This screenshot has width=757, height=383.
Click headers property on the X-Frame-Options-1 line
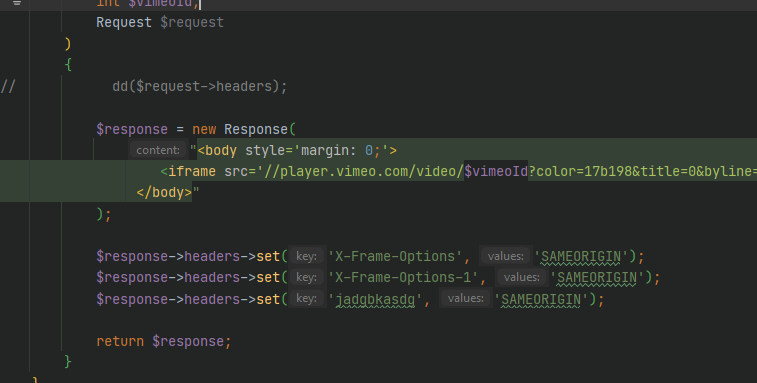tap(212, 277)
